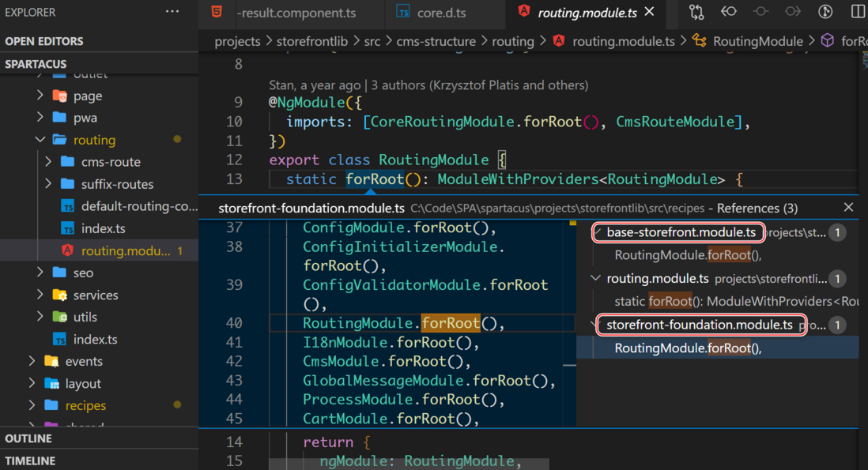Go to next change using right-arrow commit icon
This screenshot has height=470, width=868.
coord(793,12)
